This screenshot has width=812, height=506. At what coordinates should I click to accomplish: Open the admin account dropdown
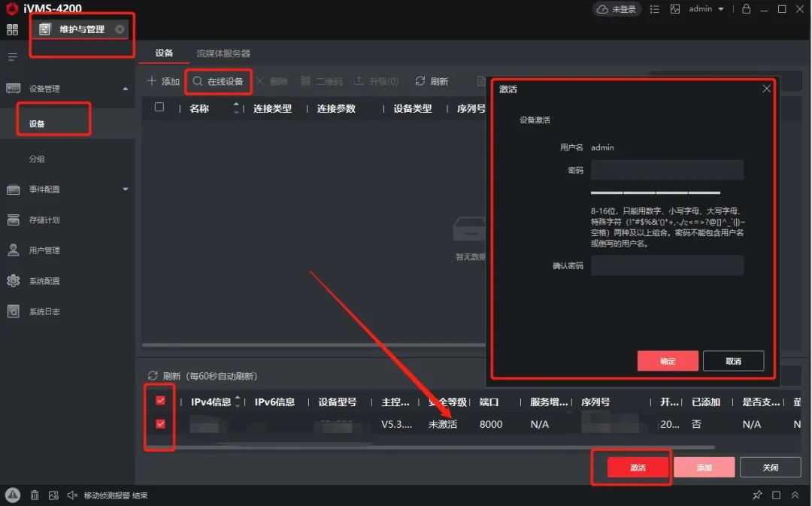pos(705,9)
